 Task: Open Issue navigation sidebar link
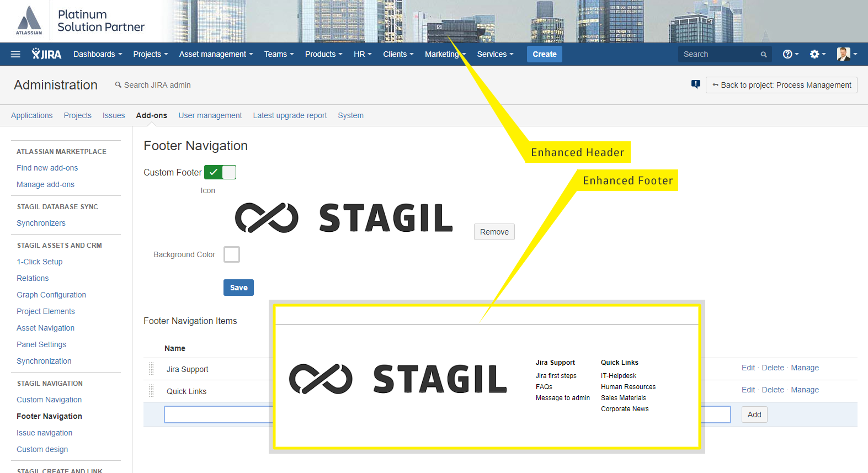coord(45,433)
